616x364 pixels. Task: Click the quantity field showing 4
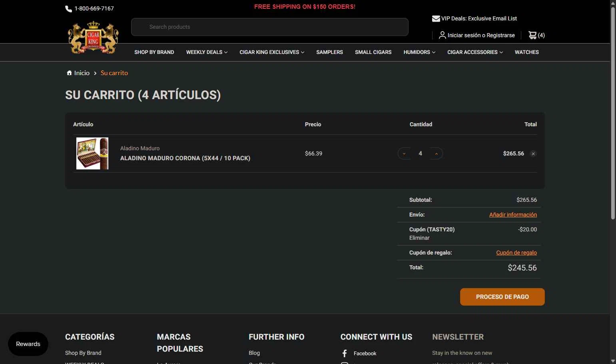coord(420,153)
